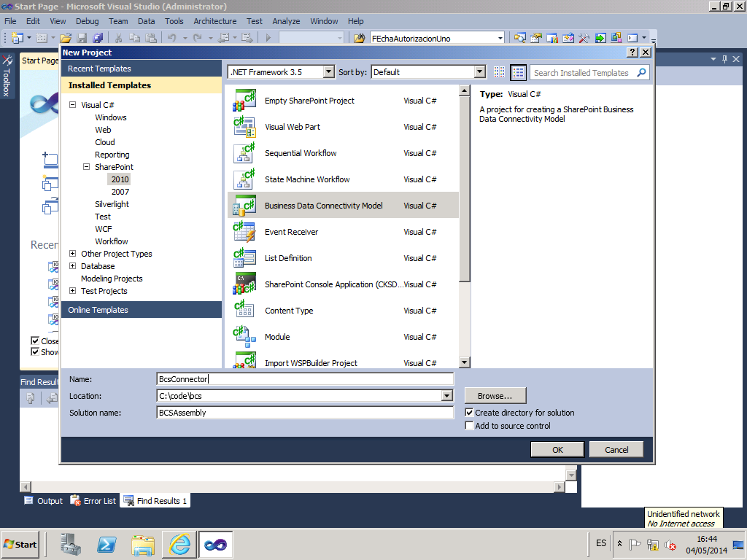This screenshot has height=560, width=747.
Task: Click into the Solution name field
Action: (x=305, y=413)
